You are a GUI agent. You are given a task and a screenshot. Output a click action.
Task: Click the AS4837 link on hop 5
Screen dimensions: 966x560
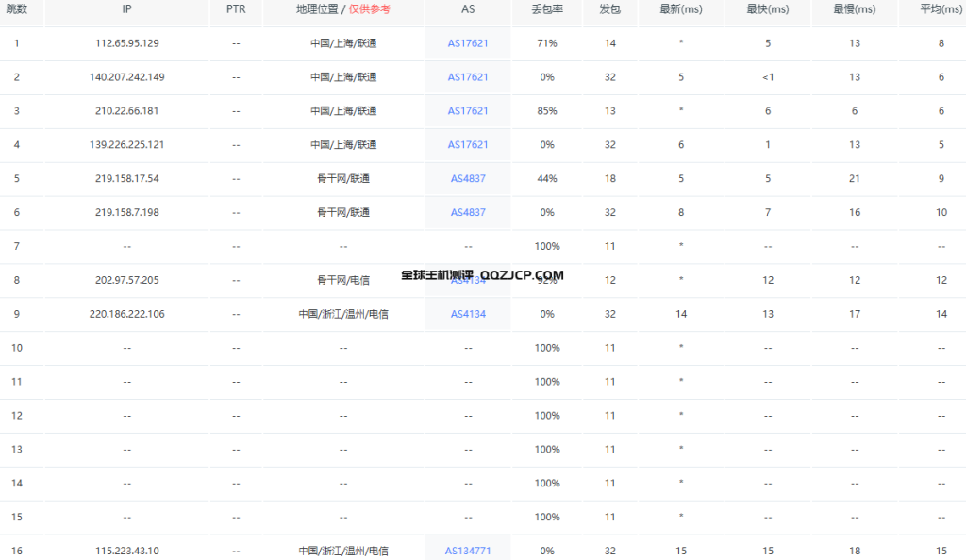point(467,178)
